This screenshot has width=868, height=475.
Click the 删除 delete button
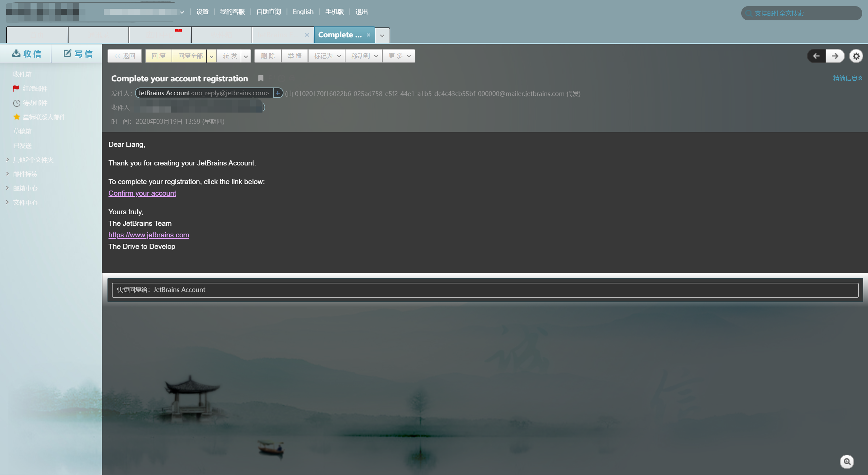coord(268,56)
